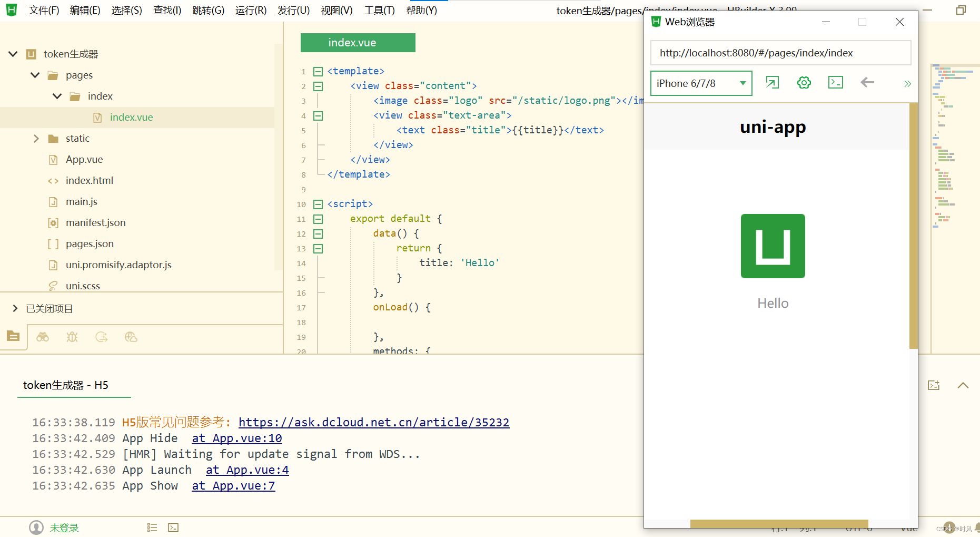
Task: Click the URL address field in Web浏览器
Action: coord(780,53)
